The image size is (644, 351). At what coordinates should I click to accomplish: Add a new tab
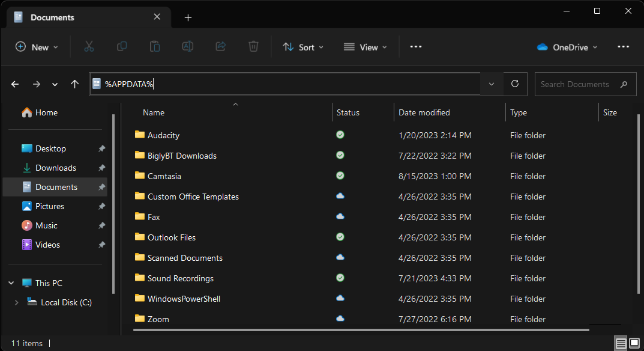pyautogui.click(x=188, y=17)
